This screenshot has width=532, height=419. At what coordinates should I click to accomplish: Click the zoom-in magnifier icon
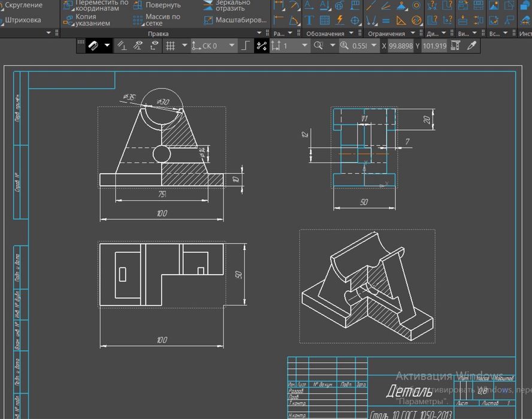coord(344,46)
